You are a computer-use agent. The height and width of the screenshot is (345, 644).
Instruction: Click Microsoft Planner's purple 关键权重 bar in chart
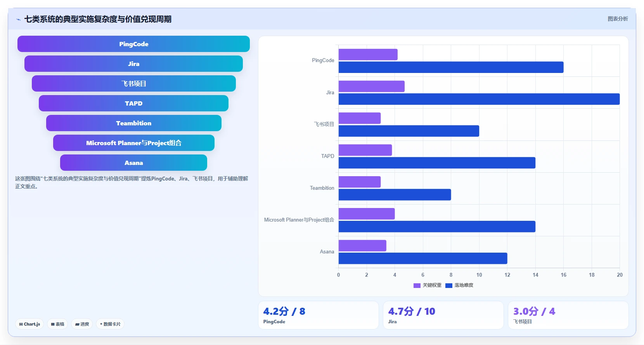click(x=367, y=214)
